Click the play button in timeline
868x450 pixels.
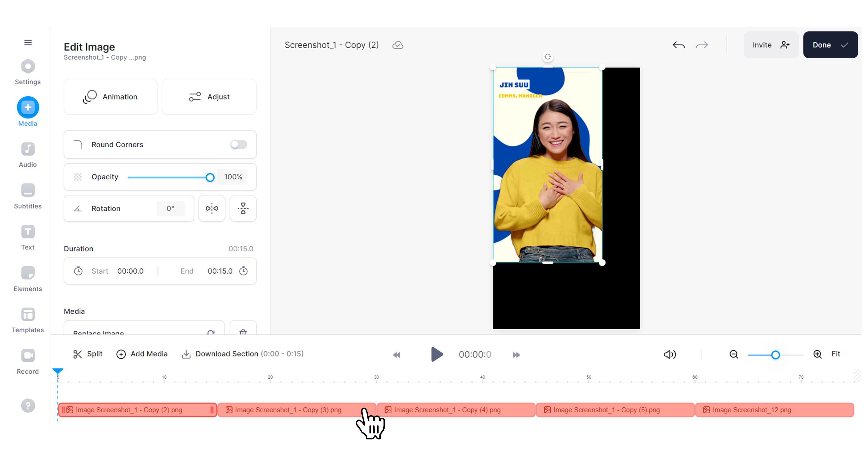coord(437,354)
